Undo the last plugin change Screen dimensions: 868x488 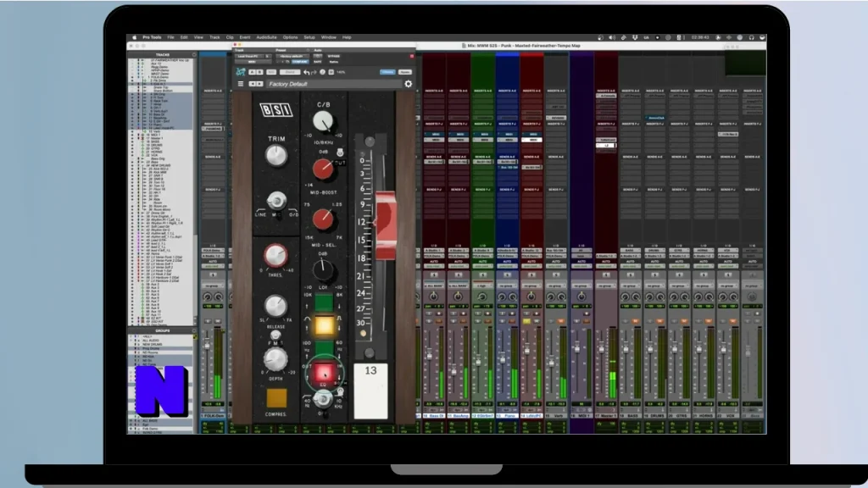[x=306, y=73]
